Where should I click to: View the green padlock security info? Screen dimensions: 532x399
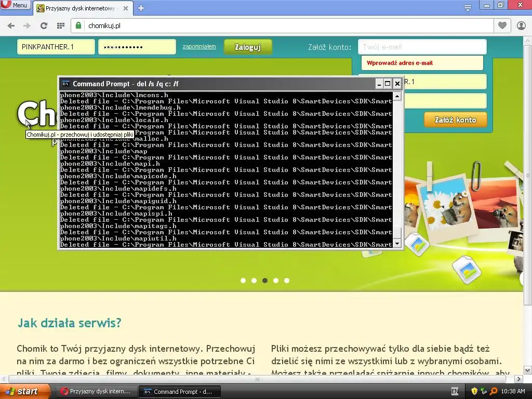tap(78, 26)
